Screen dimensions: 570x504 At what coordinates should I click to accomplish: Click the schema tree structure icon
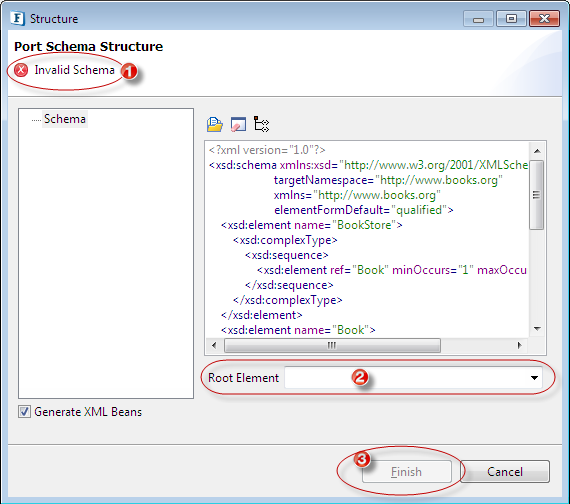pyautogui.click(x=261, y=124)
